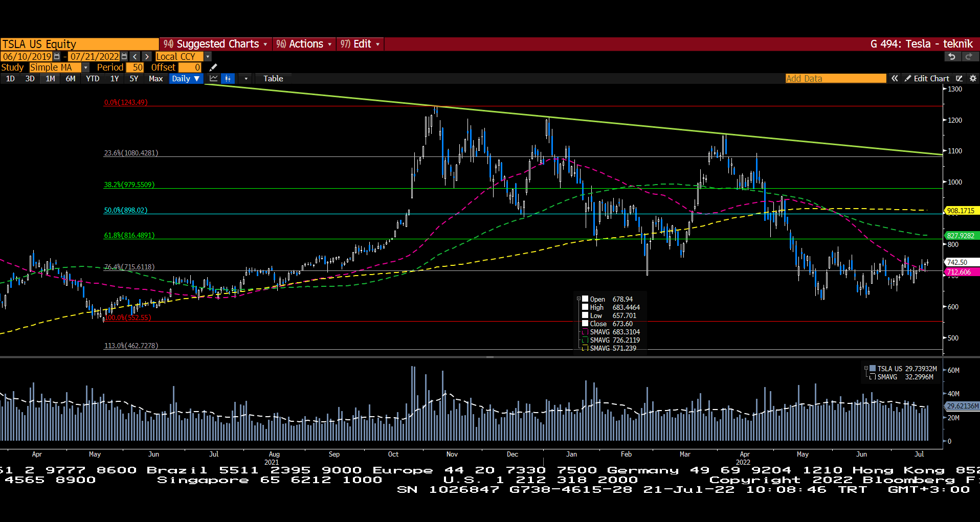Open the Actions dropdown menu
Screen dimensions: 980x522
pyautogui.click(x=304, y=44)
